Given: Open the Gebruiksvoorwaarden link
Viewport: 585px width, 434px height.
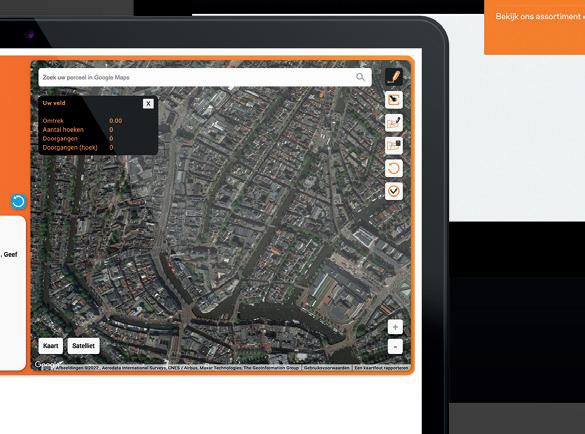Looking at the screenshot, I should tap(327, 368).
